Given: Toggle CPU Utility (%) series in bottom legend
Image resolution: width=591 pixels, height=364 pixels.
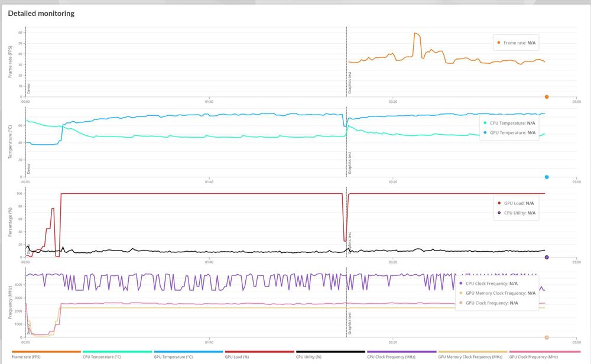Looking at the screenshot, I should pyautogui.click(x=330, y=355).
